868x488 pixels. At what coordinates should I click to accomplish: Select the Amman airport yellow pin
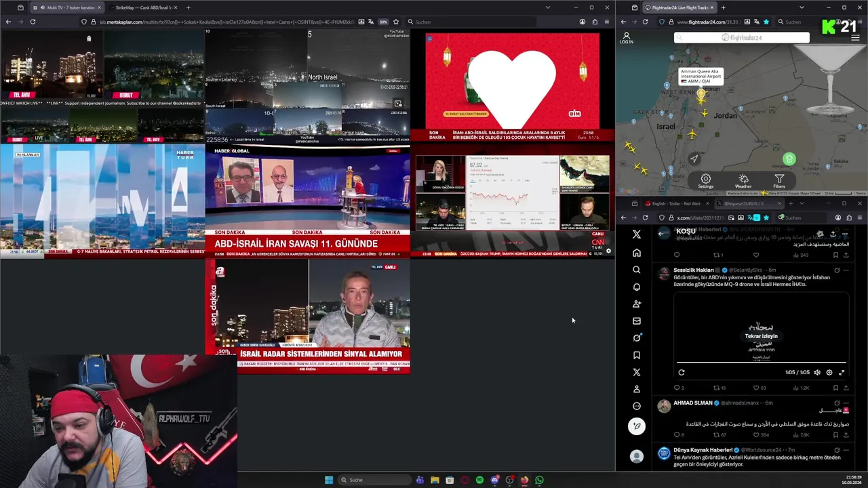pyautogui.click(x=701, y=96)
